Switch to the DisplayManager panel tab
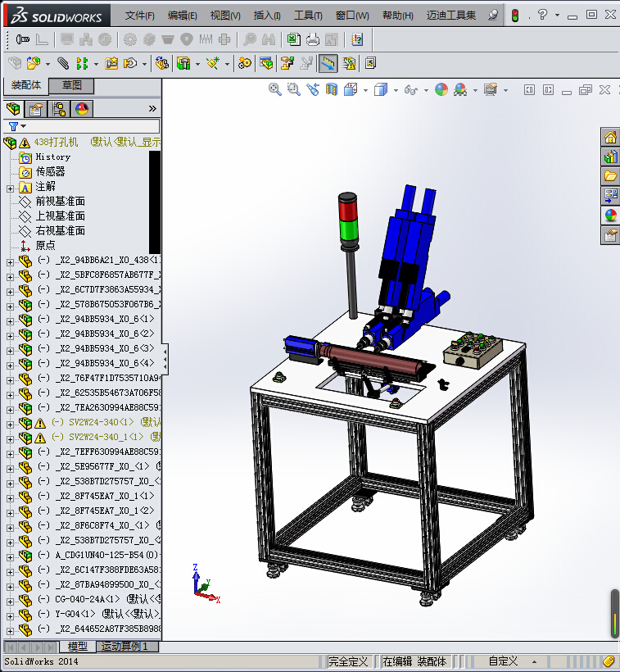Viewport: 620px width, 672px height. pos(82,109)
